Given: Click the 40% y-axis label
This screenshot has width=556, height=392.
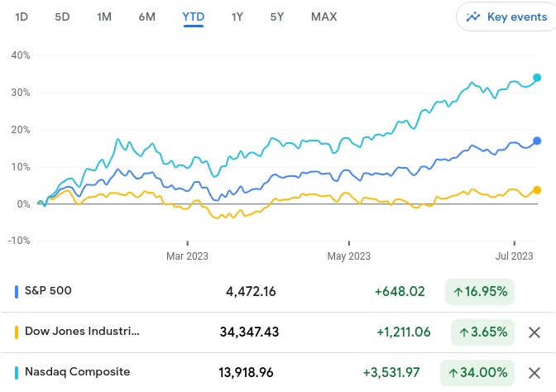Looking at the screenshot, I should tap(21, 55).
